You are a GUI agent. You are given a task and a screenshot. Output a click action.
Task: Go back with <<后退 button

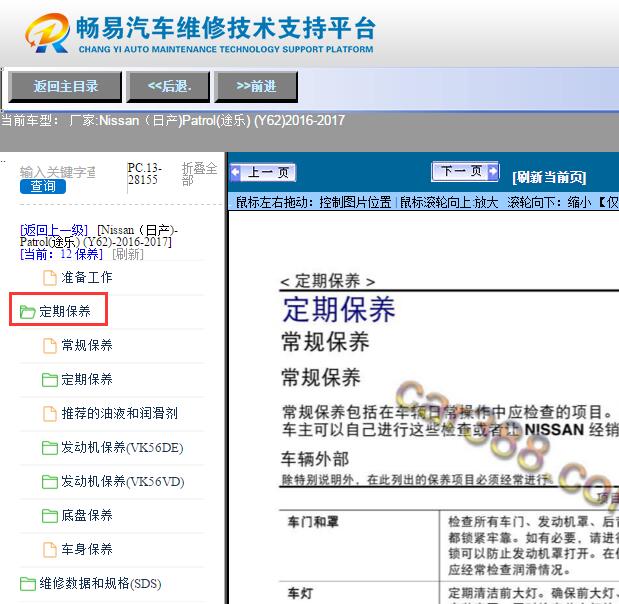click(x=168, y=86)
